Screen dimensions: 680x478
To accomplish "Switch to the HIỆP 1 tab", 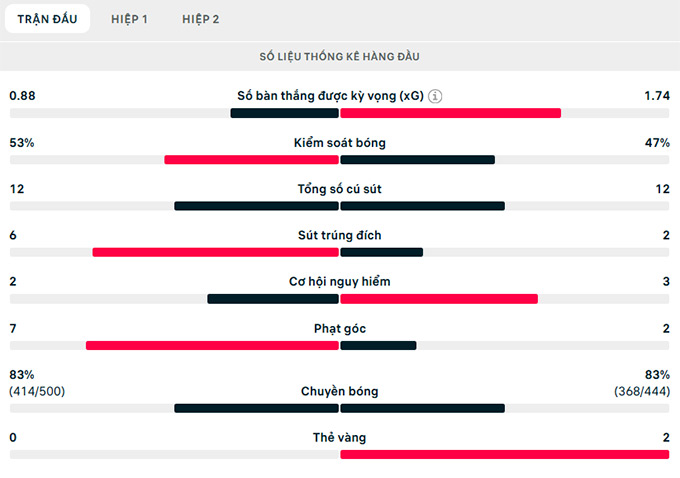I will tap(129, 19).
